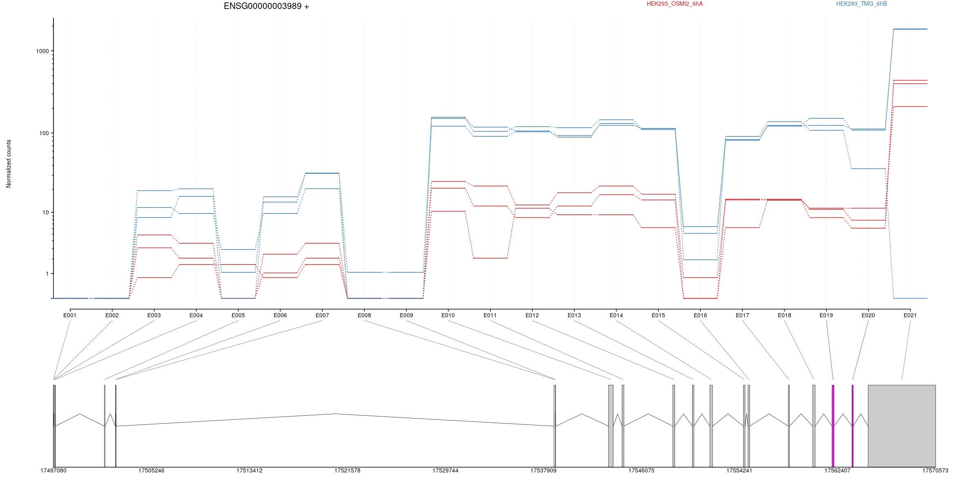
Task: Click the magenta E019 exon bar in gene model
Action: click(833, 426)
